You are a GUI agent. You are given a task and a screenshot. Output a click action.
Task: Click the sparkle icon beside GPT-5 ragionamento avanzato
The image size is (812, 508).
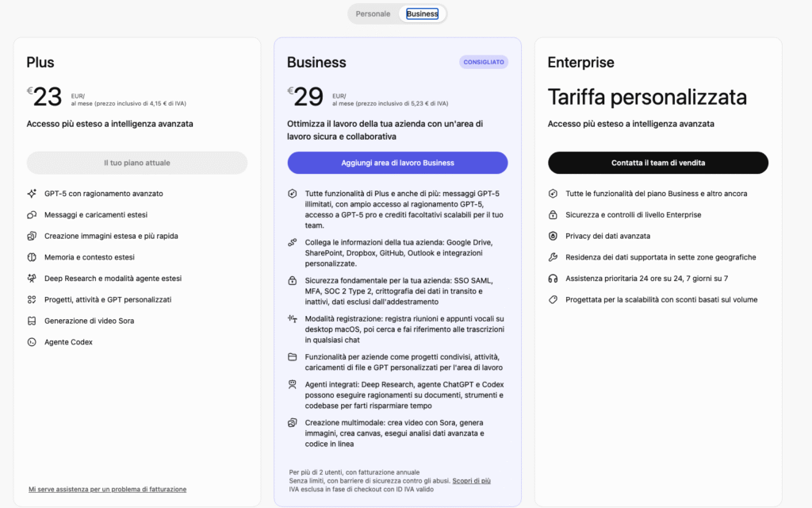coord(32,193)
